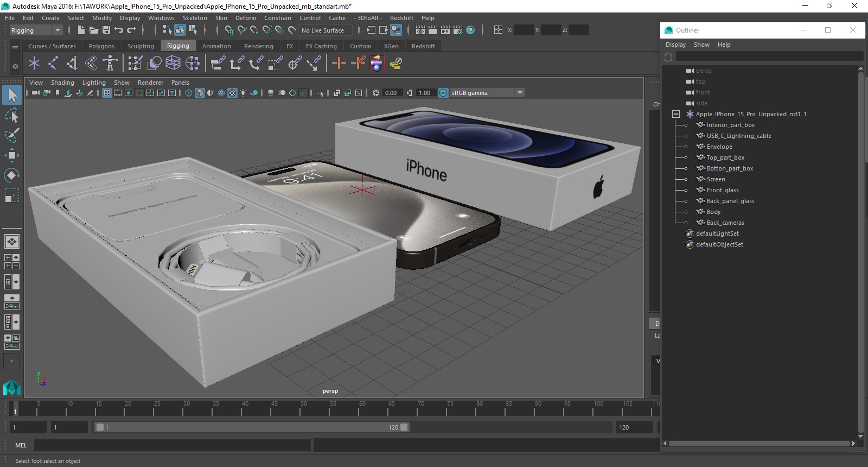The image size is (868, 467).
Task: Choose the Select tool in the toolbox
Action: pos(12,96)
